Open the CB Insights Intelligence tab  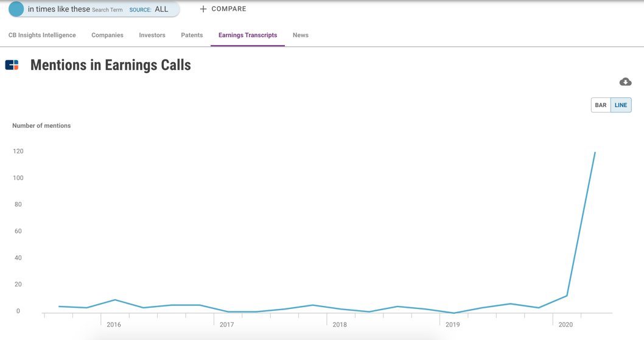[42, 35]
